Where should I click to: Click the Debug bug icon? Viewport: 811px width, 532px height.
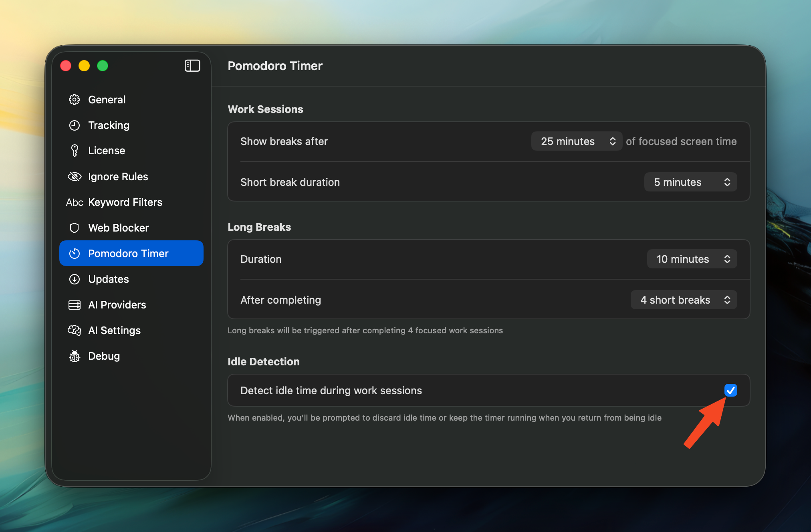coord(75,356)
